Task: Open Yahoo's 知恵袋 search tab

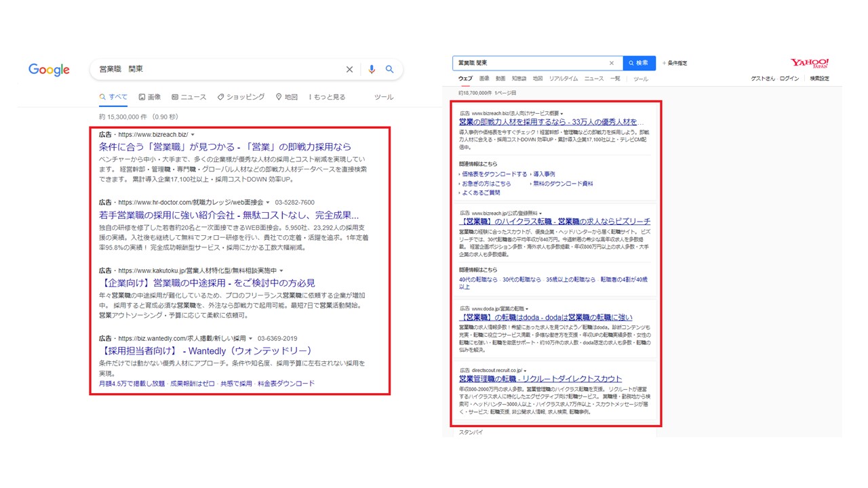Action: 518,78
